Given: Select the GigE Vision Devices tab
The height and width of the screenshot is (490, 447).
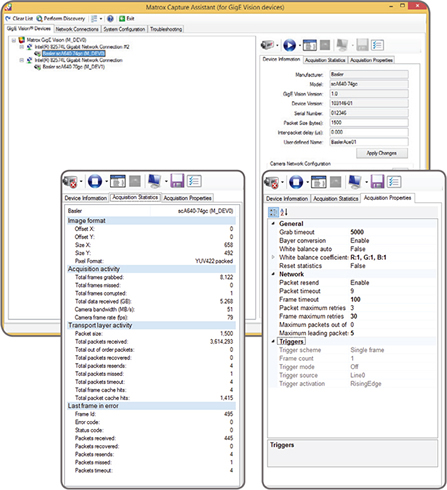Looking at the screenshot, I should tap(29, 29).
